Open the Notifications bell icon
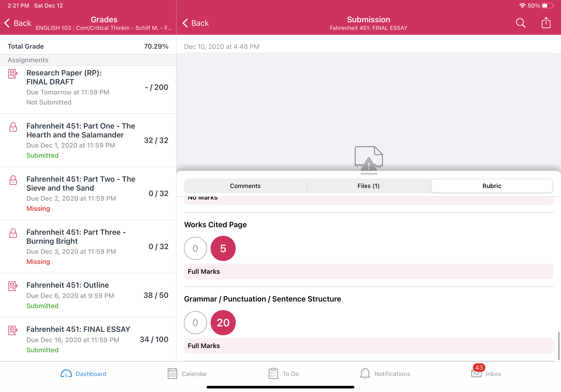The image size is (561, 392). pos(365,374)
